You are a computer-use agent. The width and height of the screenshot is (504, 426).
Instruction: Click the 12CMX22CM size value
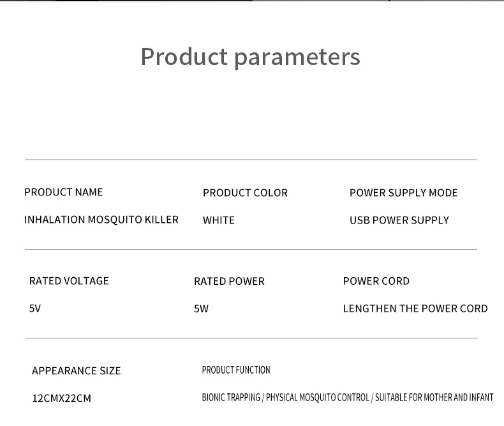point(61,399)
